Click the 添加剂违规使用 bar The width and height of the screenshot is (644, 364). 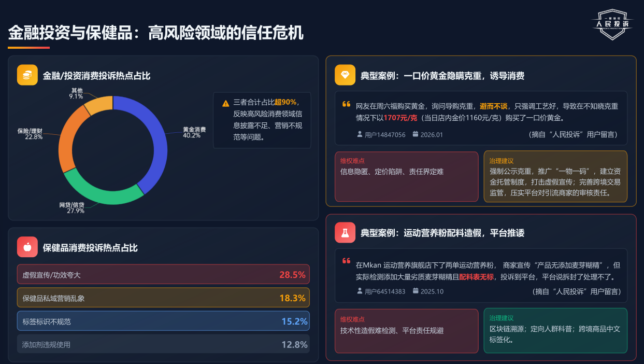[x=163, y=344]
